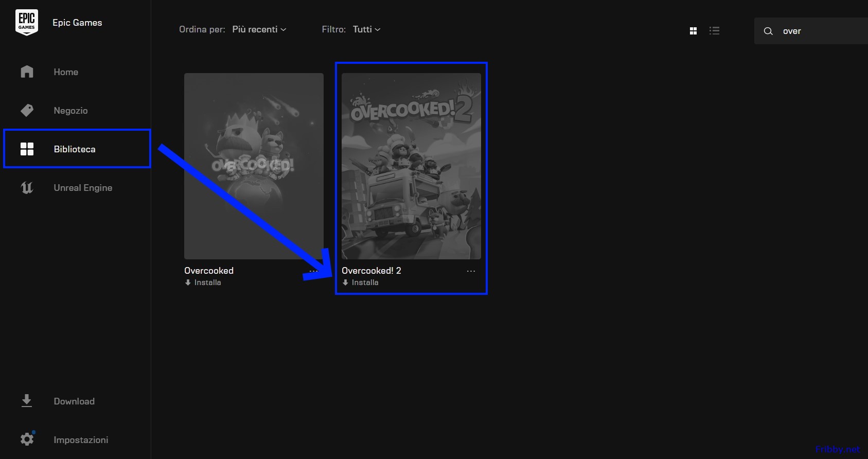Open the Ordina per Più recenti dropdown

259,29
